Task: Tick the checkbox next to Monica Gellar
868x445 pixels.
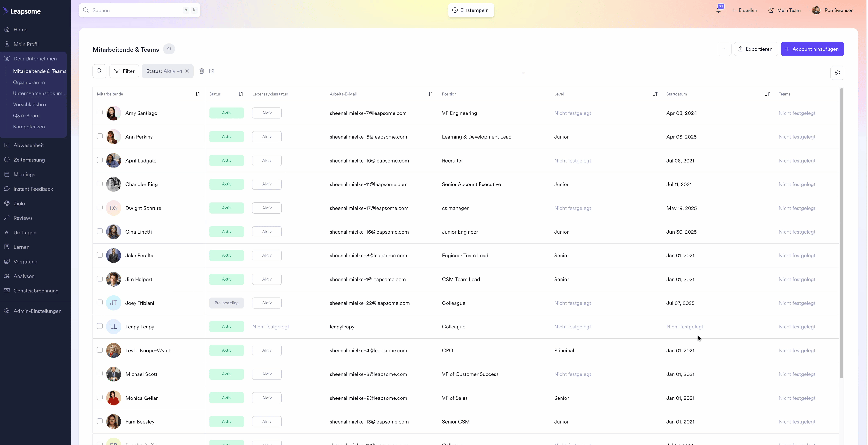Action: [x=100, y=398]
